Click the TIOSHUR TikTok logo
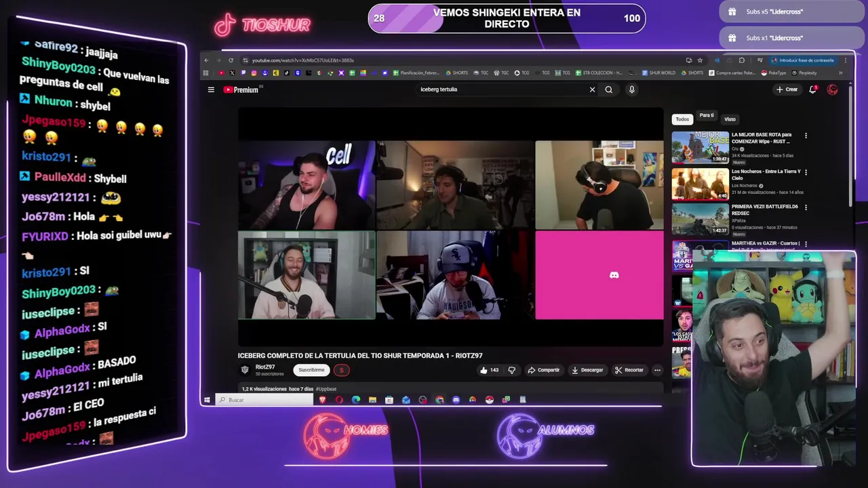The image size is (868, 488). tap(262, 25)
